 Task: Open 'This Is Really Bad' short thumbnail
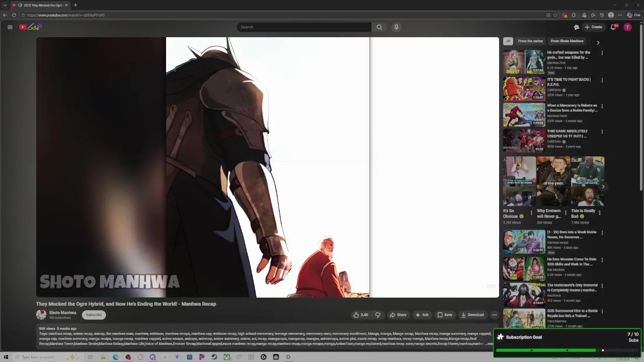(x=587, y=181)
